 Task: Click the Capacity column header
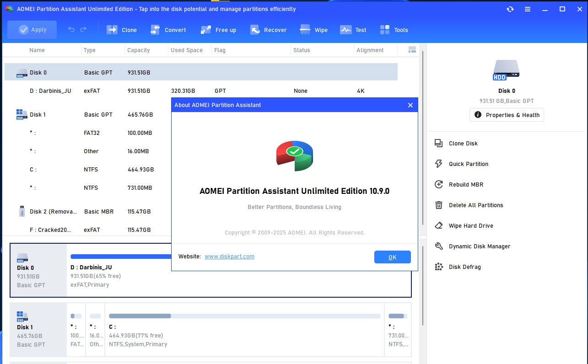coord(139,50)
